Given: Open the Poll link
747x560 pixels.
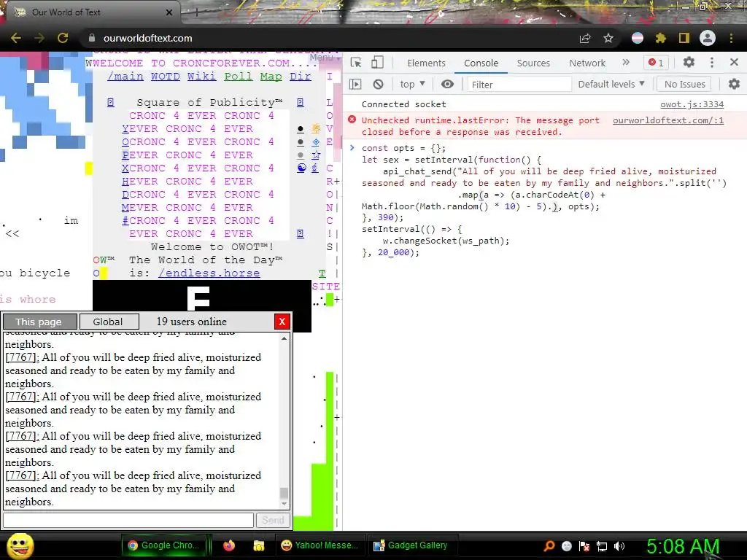Looking at the screenshot, I should tap(239, 76).
